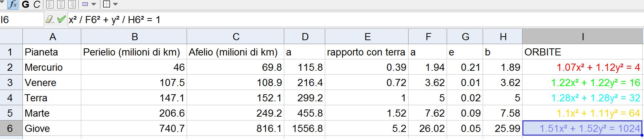
Task: Select cyan orbit equation 1.28x² + 1.28y² = 32
Action: click(582, 98)
